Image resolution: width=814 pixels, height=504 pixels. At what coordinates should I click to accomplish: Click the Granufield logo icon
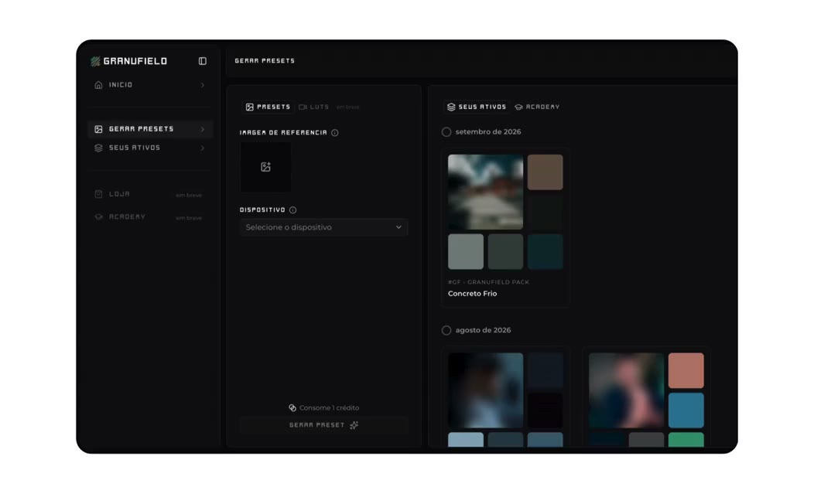coord(95,61)
